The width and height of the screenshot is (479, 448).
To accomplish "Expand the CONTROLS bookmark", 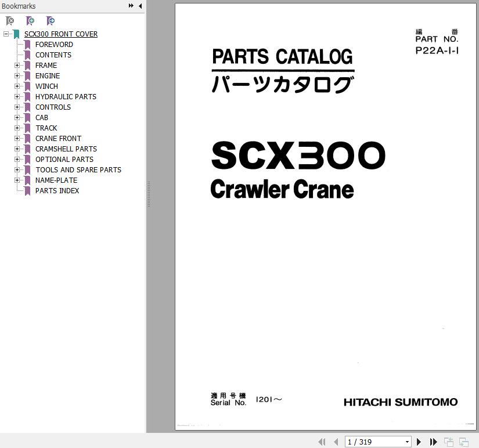I will 17,107.
